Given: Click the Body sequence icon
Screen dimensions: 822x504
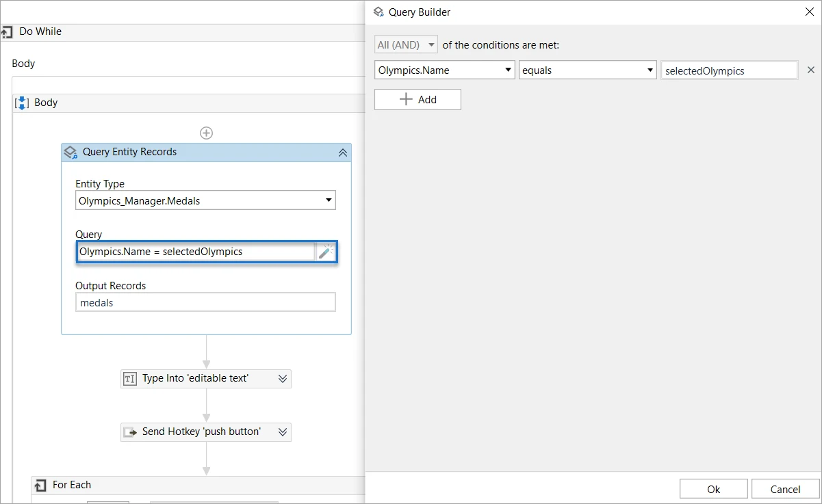Looking at the screenshot, I should [x=22, y=103].
